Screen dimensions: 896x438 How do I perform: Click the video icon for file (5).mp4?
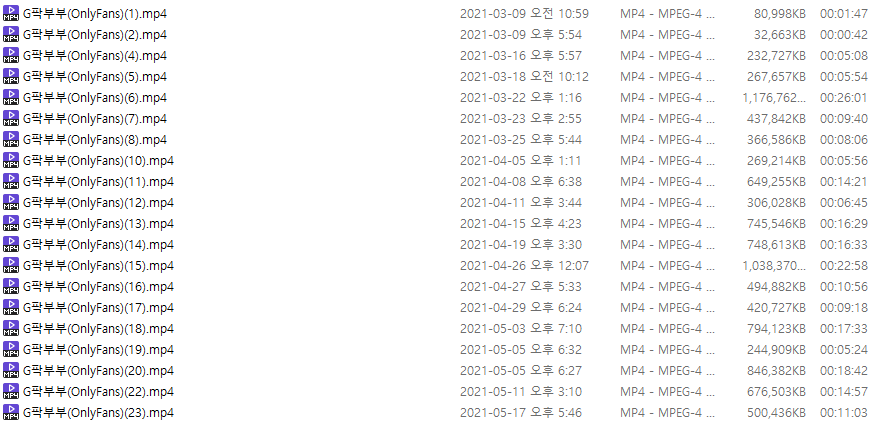11,76
